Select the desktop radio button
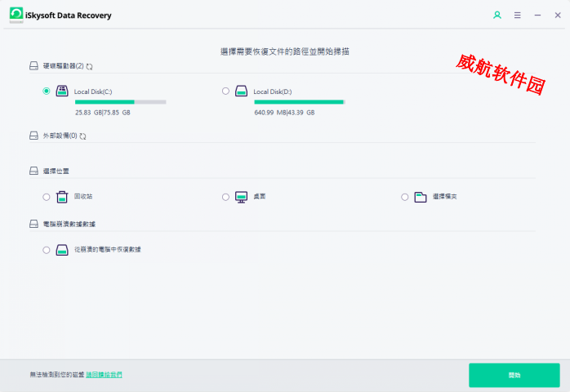Screen dimensions: 570x392 click(225, 197)
